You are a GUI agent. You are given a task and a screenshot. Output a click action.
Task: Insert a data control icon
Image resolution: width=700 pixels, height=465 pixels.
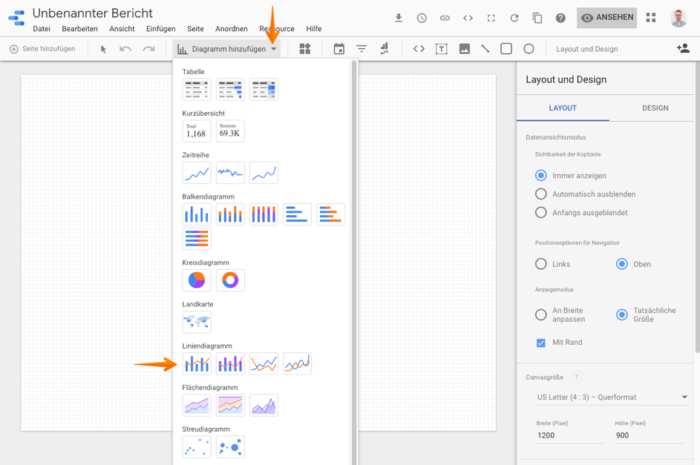384,49
